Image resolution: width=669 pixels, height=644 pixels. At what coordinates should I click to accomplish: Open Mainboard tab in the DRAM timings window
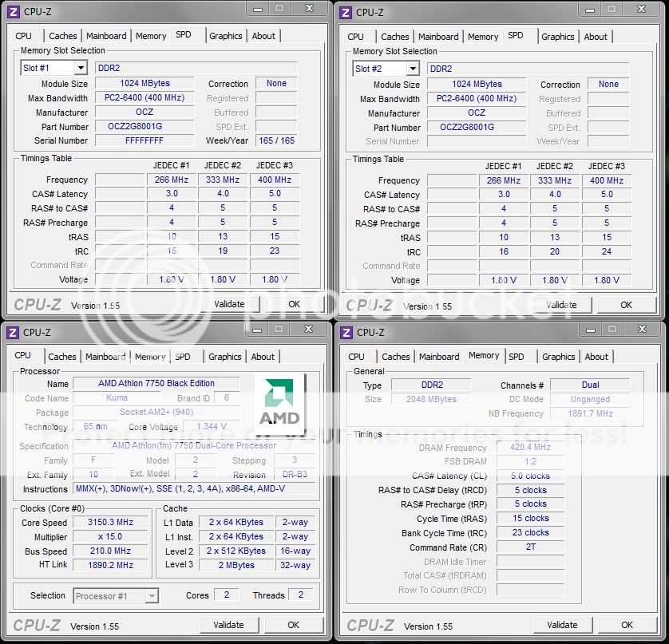point(439,357)
